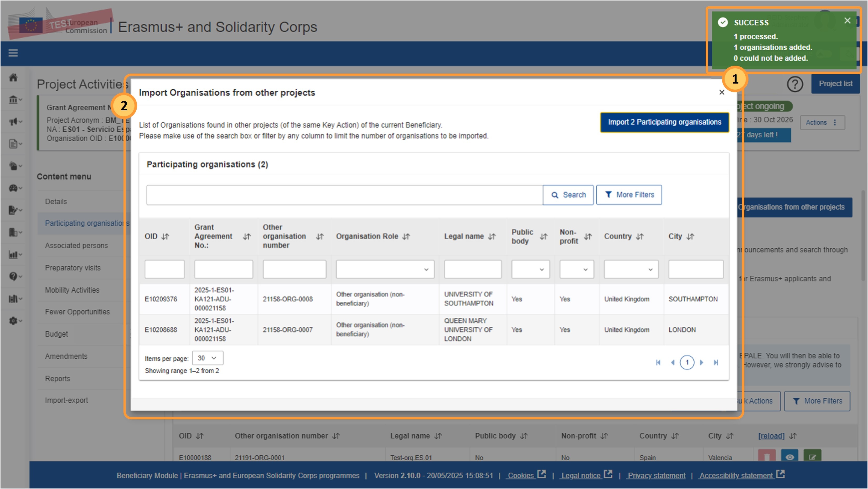Open the Accessibility statement footer link

[742, 475]
